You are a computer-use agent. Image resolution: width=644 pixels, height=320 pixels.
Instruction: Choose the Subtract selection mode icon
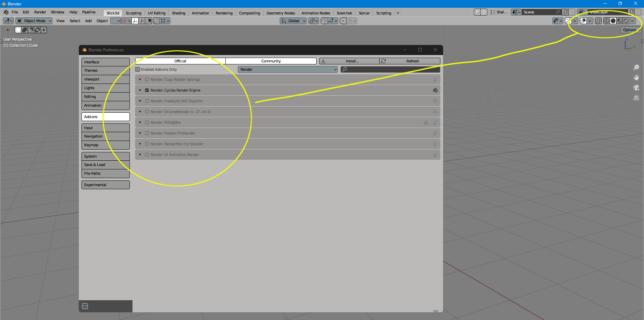(x=31, y=30)
